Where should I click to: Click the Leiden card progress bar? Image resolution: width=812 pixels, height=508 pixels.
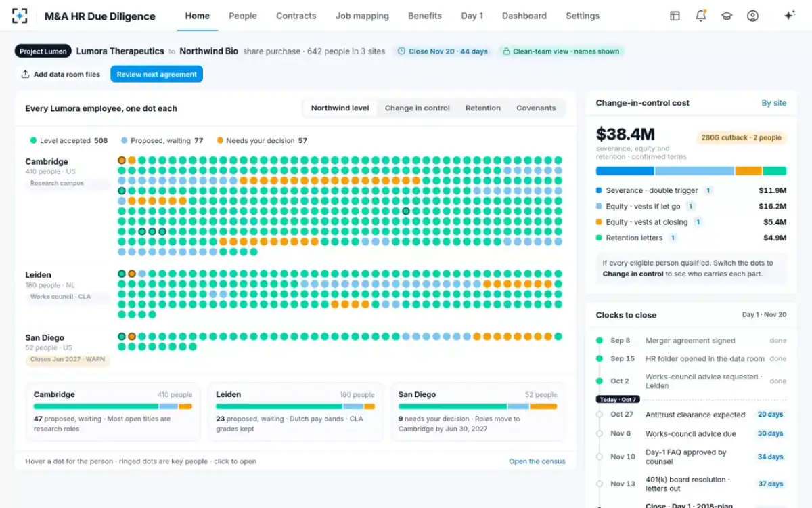click(295, 406)
